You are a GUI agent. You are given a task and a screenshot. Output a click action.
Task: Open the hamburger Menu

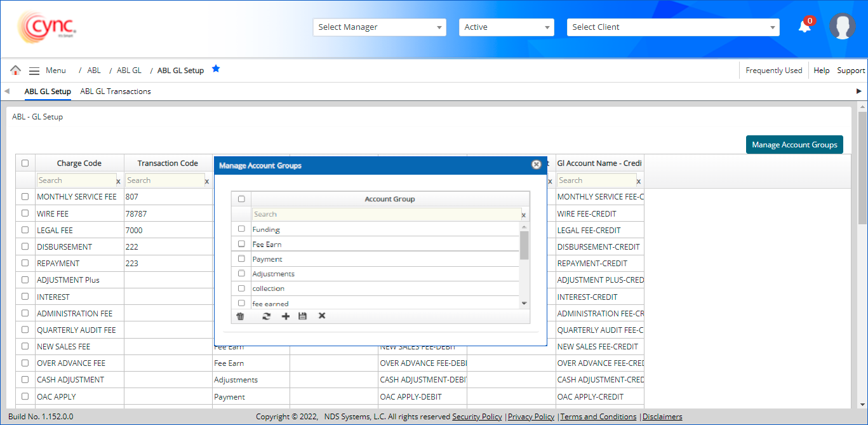(34, 71)
